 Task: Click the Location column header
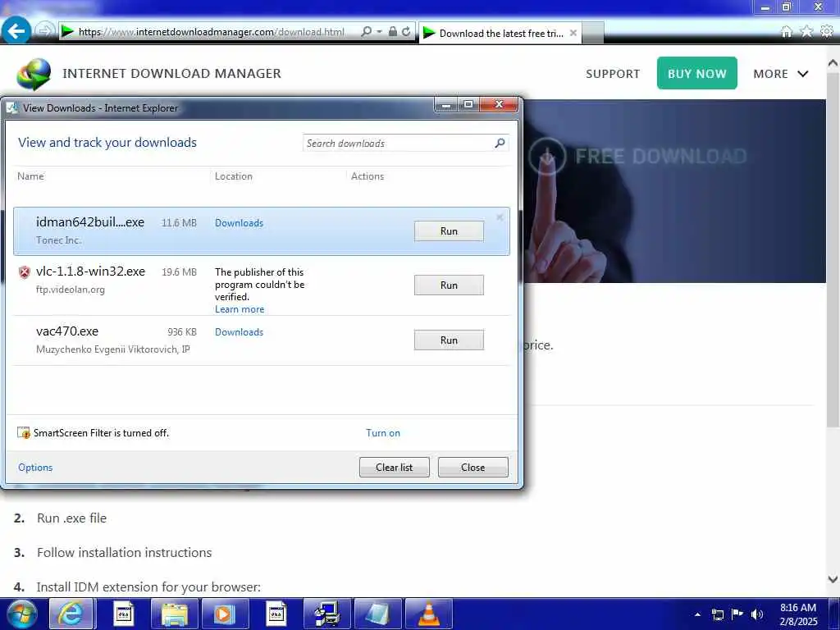coord(234,176)
